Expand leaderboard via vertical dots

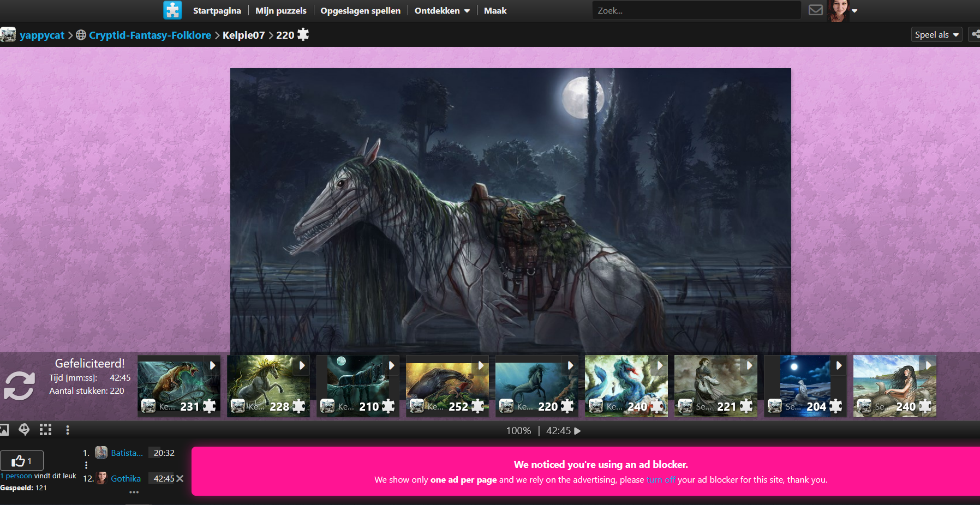86,465
